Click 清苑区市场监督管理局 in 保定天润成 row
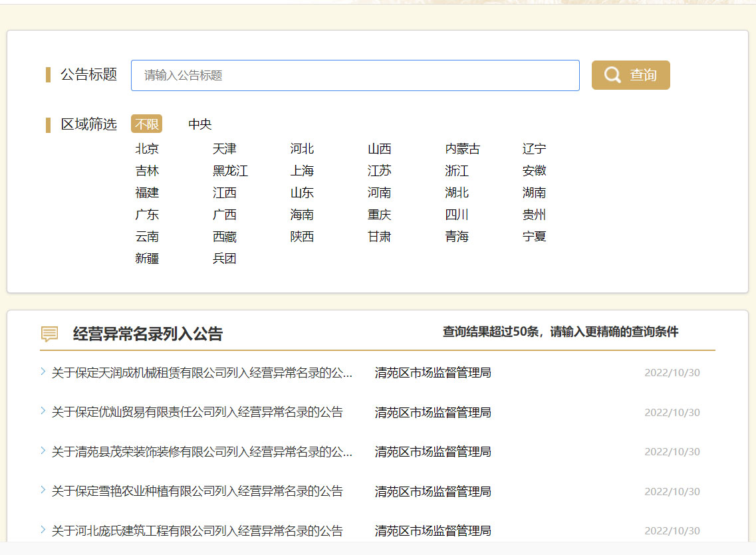This screenshot has height=555, width=756. [x=433, y=372]
